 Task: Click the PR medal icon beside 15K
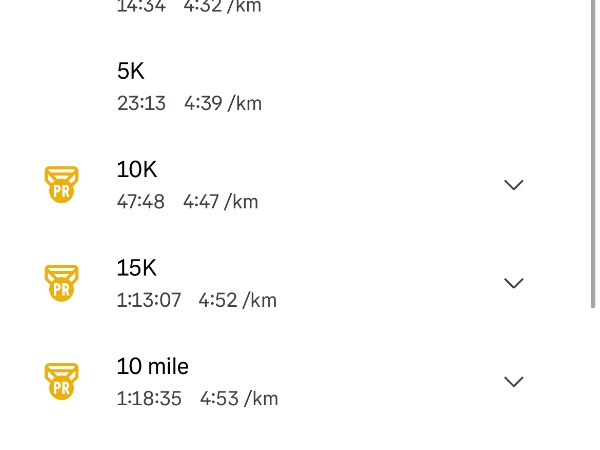pos(62,283)
